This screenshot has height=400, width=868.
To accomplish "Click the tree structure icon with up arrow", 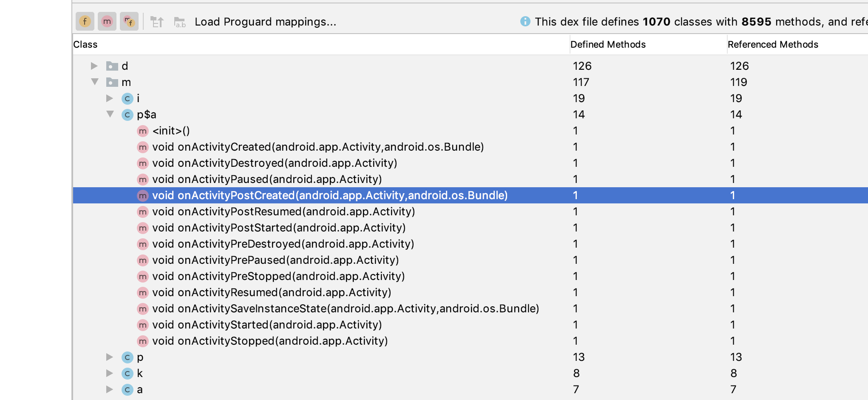I will click(x=157, y=22).
